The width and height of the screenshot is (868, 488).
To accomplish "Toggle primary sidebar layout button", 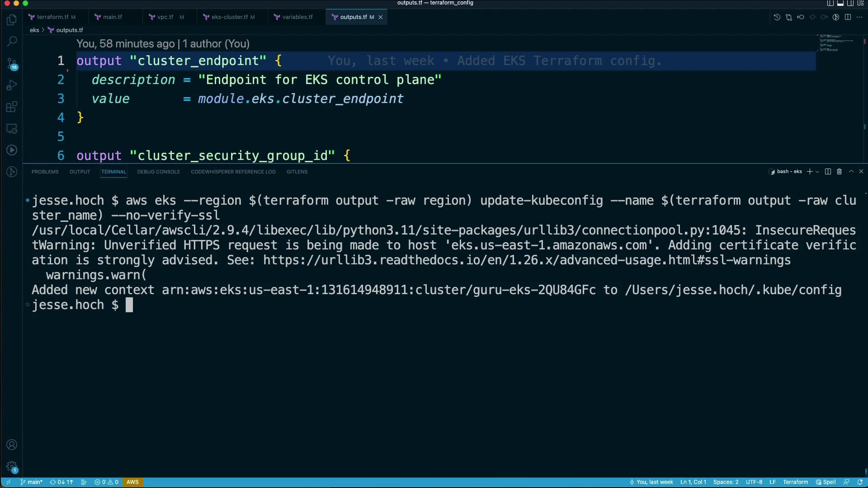I will (830, 3).
